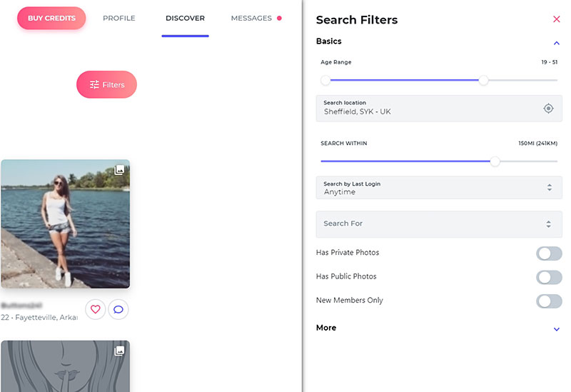571x392 pixels.
Task: Use the current location target icon
Action: [x=548, y=109]
